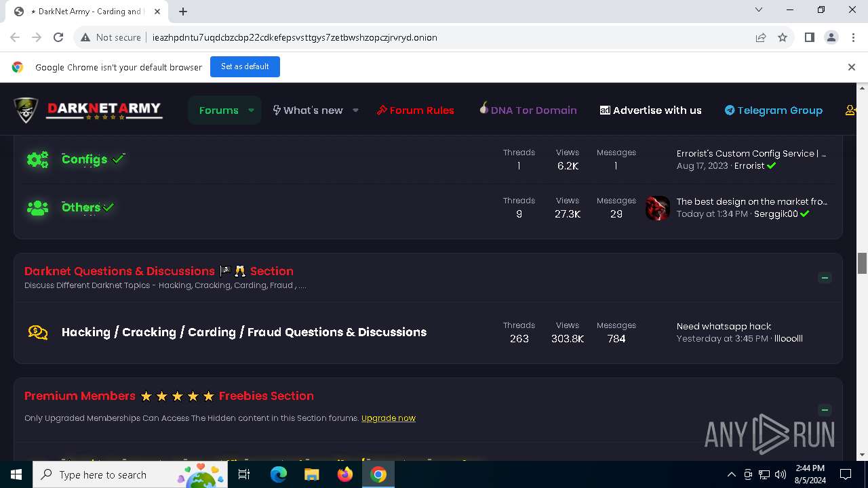The image size is (868, 488).
Task: Launch Firefox from the taskbar
Action: tap(345, 474)
